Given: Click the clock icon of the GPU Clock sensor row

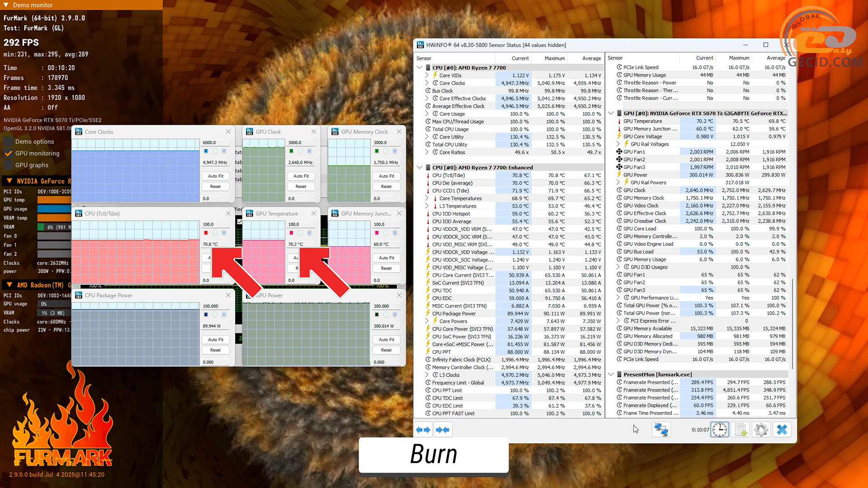Looking at the screenshot, I should [x=619, y=190].
